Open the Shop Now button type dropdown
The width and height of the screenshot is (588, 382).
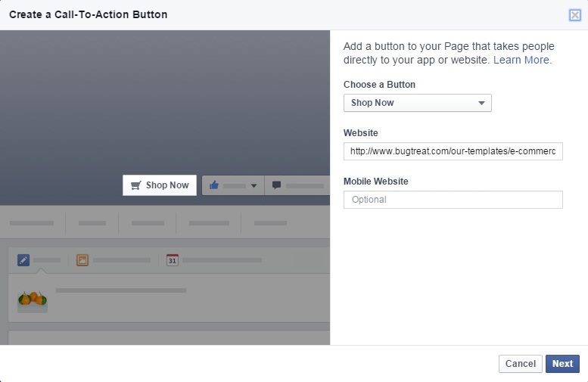[x=417, y=103]
